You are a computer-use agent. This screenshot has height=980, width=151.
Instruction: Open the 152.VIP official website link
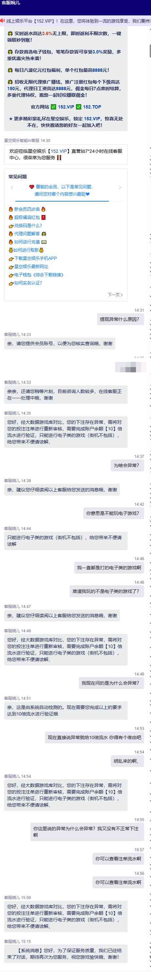pos(66,107)
